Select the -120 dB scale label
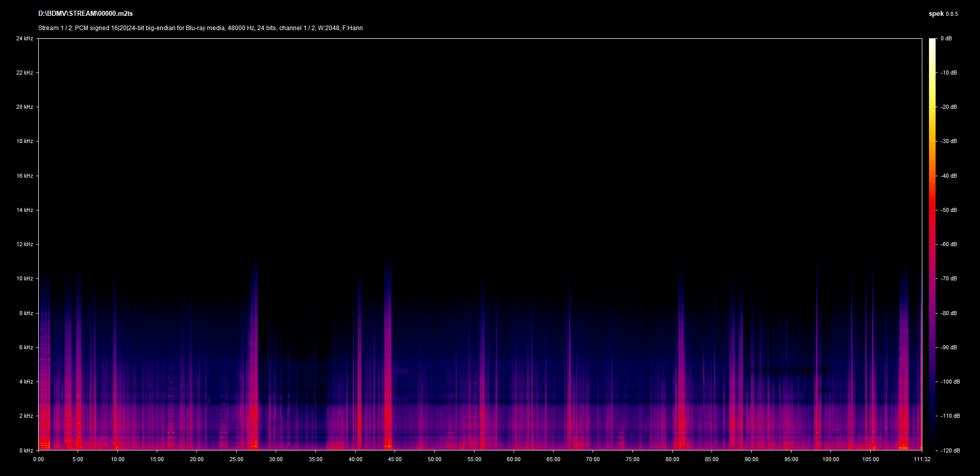 950,450
